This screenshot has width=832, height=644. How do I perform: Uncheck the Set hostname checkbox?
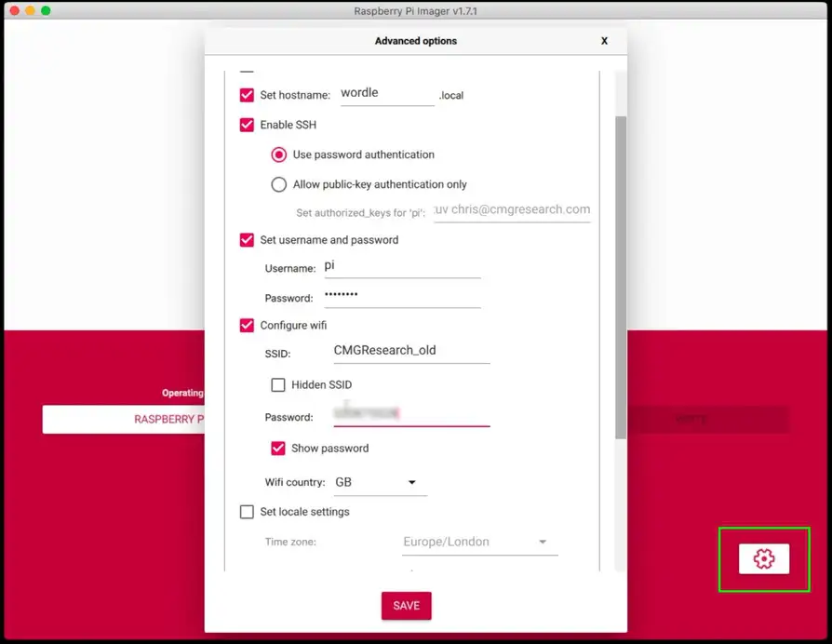pos(247,95)
